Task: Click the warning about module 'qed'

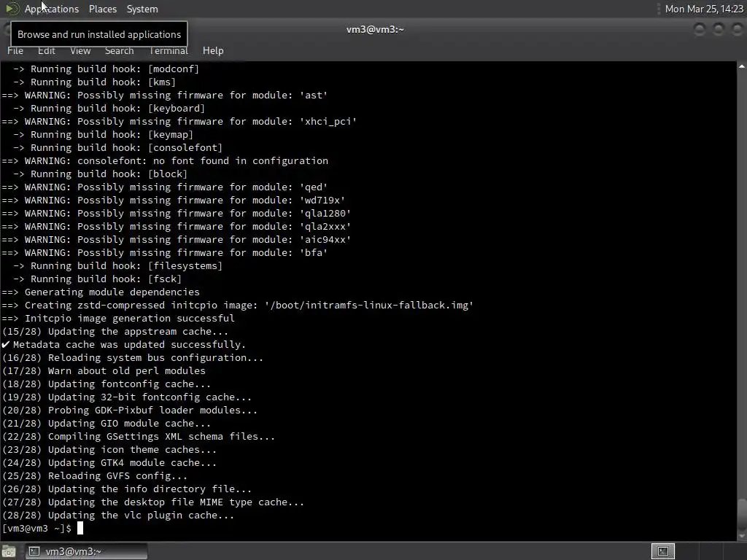Action: click(165, 187)
